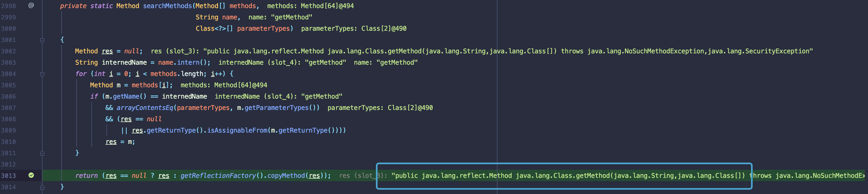Click the getReflectionFactory call
Viewport: 868px width, 194px height.
[x=218, y=175]
